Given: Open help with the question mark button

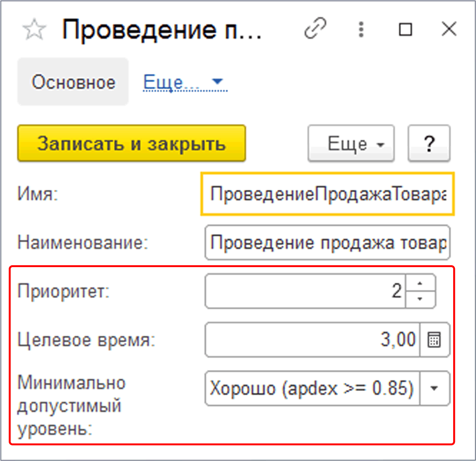Looking at the screenshot, I should coord(429,144).
